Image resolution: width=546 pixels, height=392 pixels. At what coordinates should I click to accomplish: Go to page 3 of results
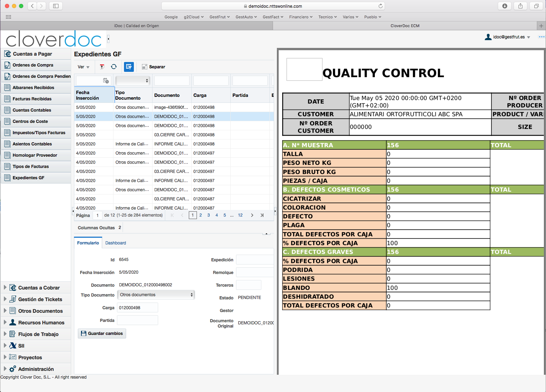tap(209, 215)
